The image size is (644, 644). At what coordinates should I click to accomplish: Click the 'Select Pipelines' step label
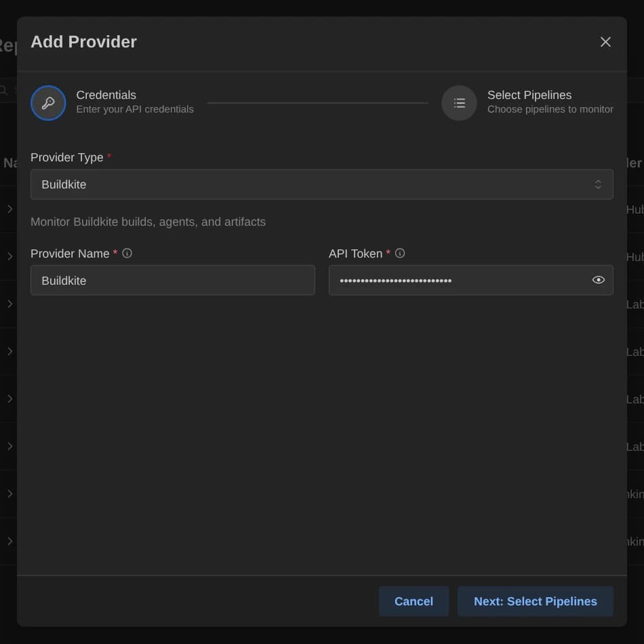(x=529, y=95)
